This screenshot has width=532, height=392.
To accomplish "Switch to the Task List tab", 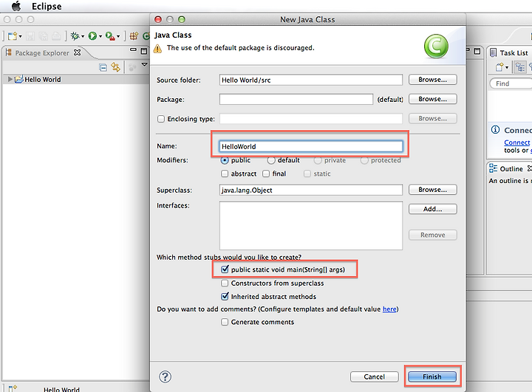I will coord(514,53).
